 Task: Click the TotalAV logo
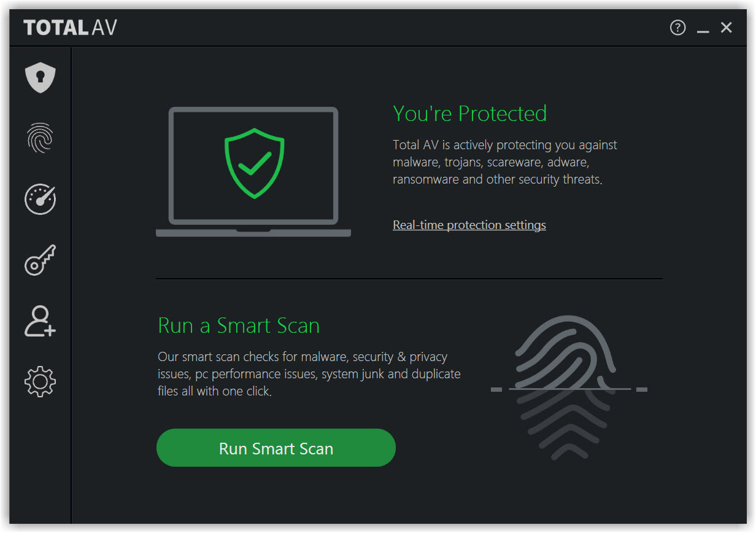tap(71, 28)
